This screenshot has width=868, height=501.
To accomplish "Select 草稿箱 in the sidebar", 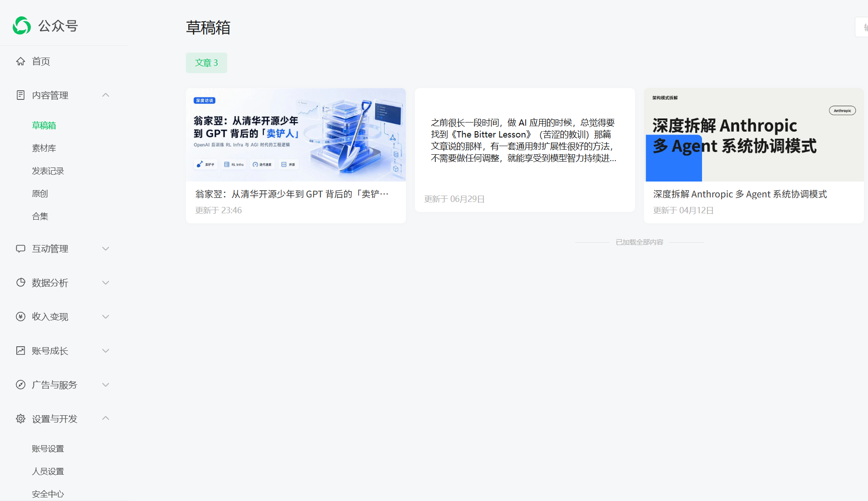I will pyautogui.click(x=44, y=125).
